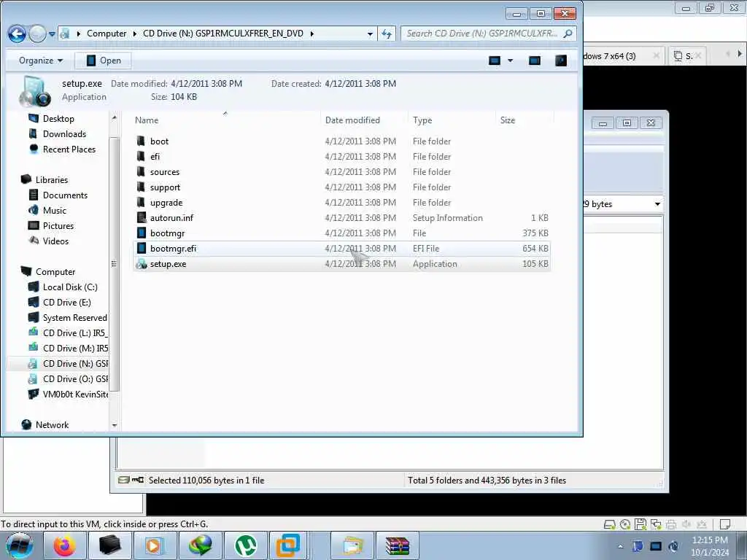Open the Organize menu
The height and width of the screenshot is (560, 747).
click(41, 61)
